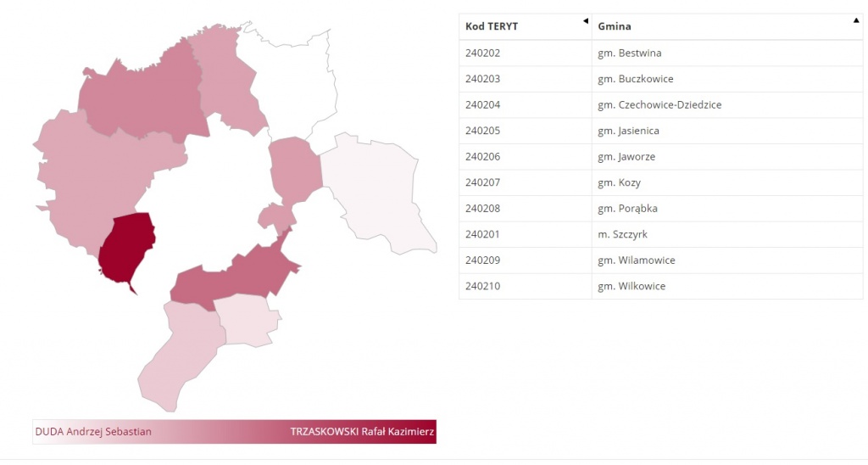
Task: Choose gm. Porąbka in the list
Action: (x=627, y=209)
